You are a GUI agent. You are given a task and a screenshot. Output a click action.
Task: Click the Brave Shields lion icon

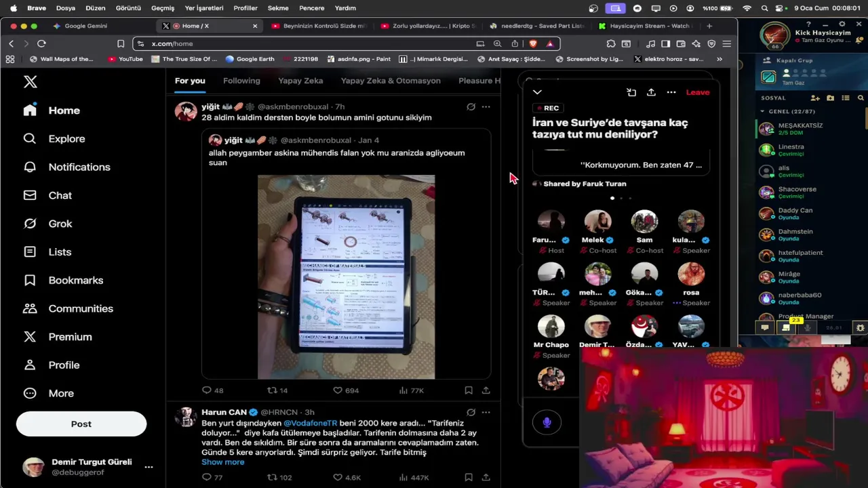(x=532, y=43)
